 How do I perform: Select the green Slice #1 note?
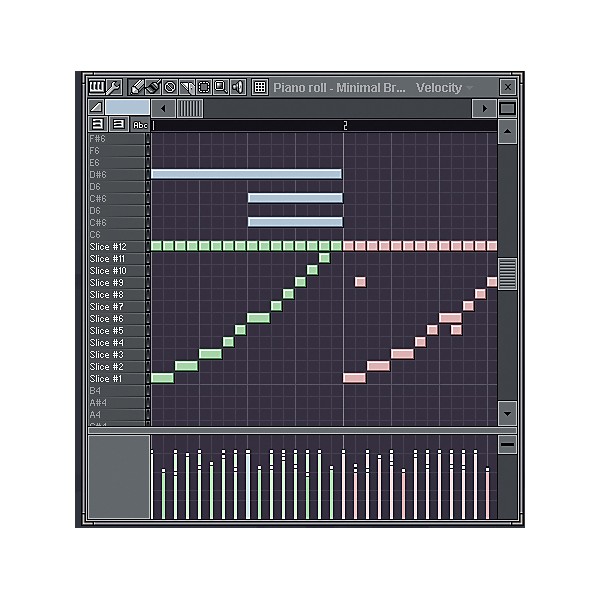[x=162, y=378]
